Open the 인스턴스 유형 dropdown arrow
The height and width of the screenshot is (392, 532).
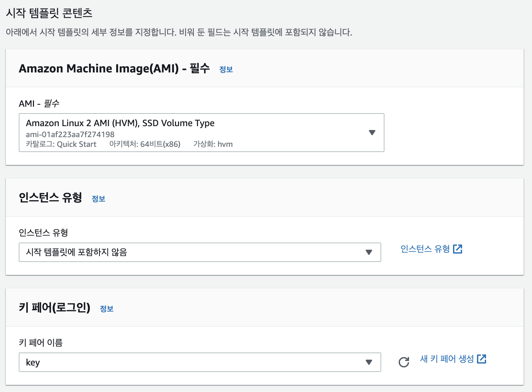[x=369, y=252]
